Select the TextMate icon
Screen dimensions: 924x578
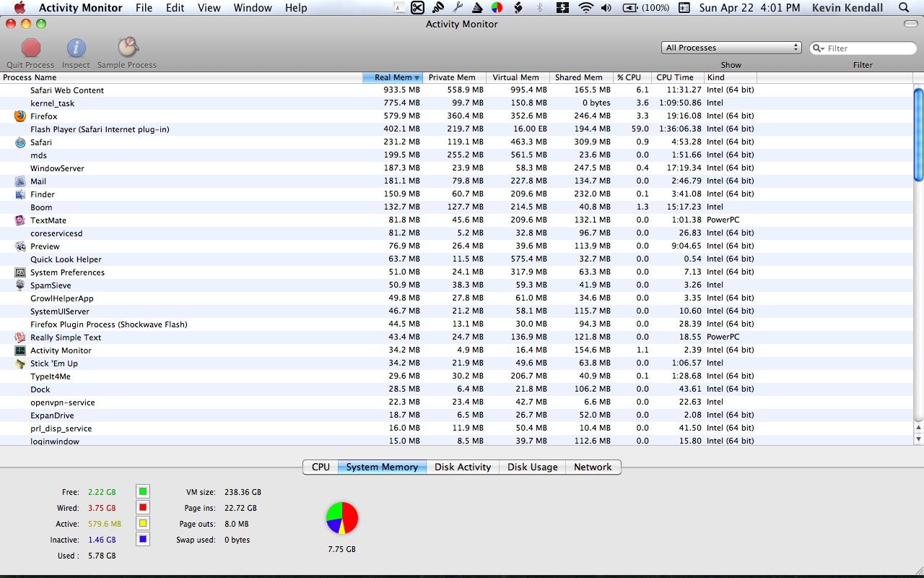tap(20, 220)
